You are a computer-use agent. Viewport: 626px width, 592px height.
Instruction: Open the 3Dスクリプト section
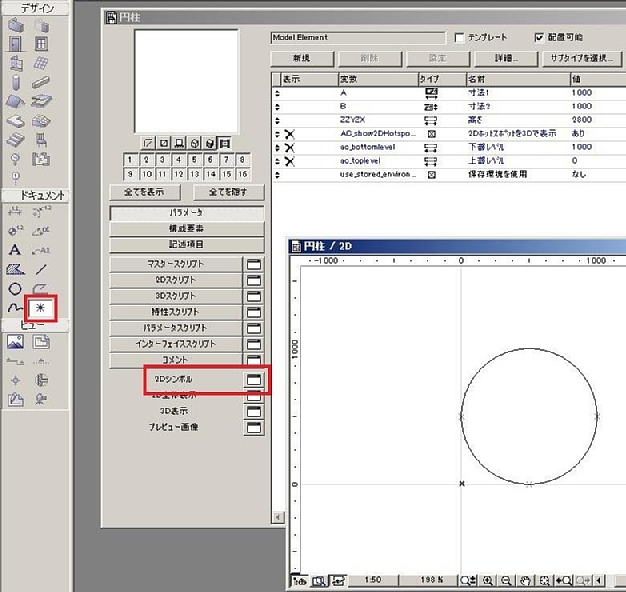tap(176, 296)
